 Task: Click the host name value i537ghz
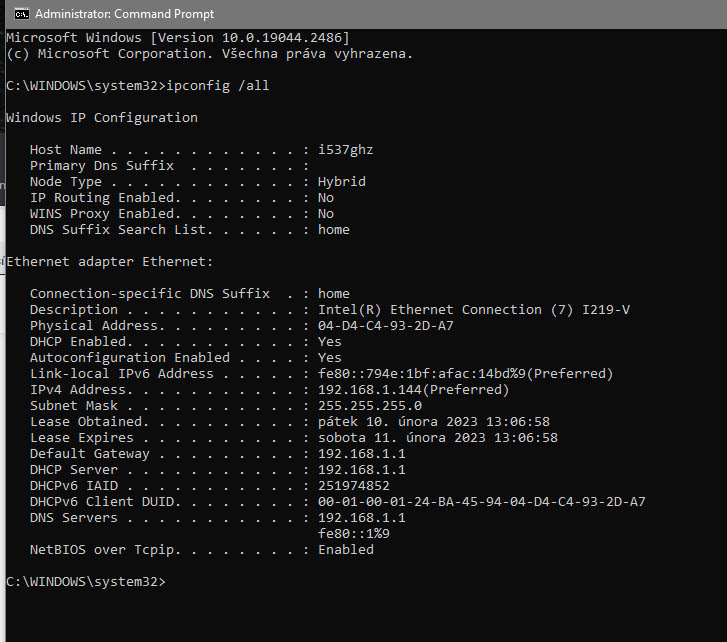pos(345,150)
